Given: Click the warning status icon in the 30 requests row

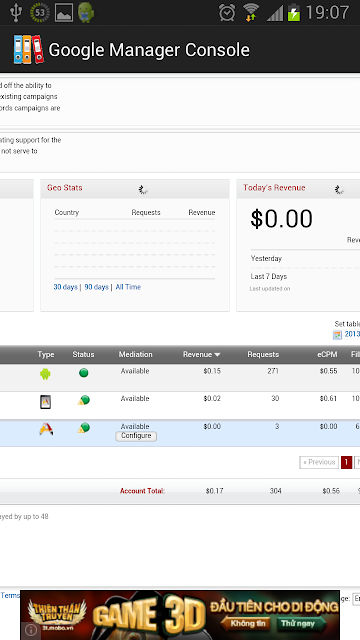Looking at the screenshot, I should (x=83, y=400).
